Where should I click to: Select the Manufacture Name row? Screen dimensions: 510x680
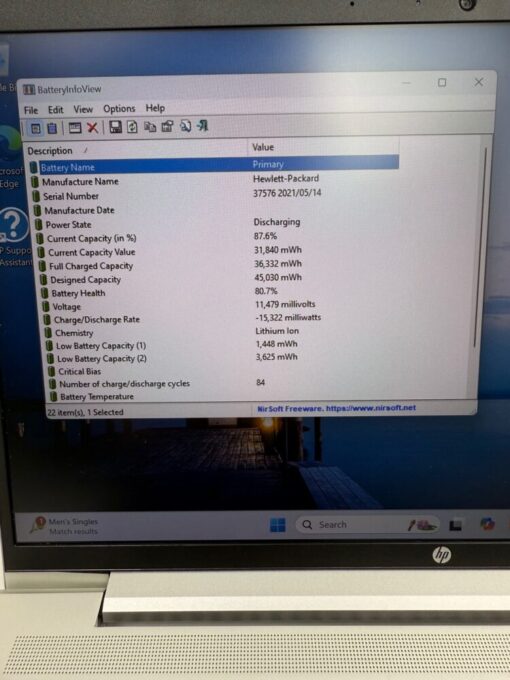coord(215,180)
